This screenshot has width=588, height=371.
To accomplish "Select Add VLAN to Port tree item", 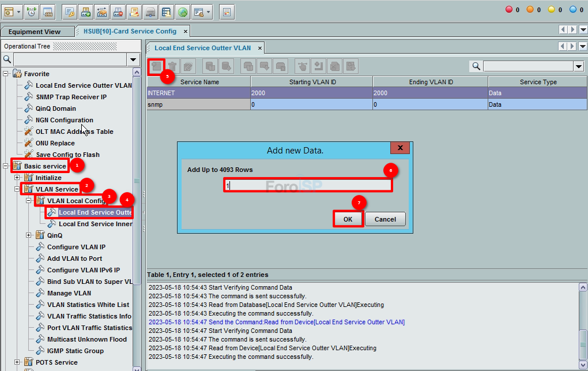I will tap(74, 258).
